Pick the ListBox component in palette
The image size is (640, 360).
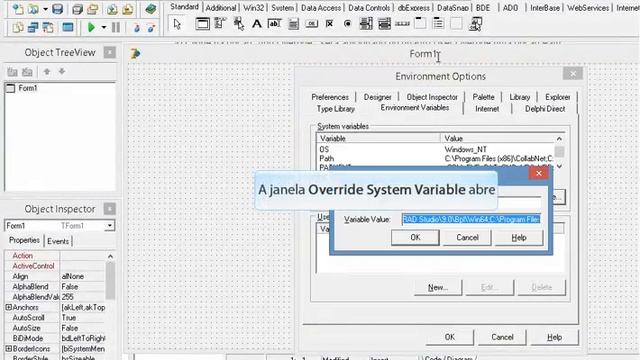coord(366,24)
